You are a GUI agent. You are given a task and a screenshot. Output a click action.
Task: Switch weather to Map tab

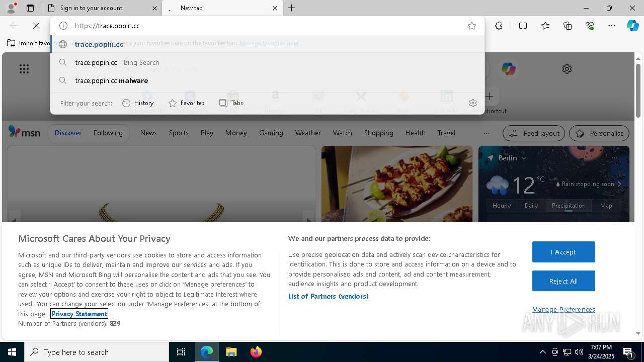(606, 206)
